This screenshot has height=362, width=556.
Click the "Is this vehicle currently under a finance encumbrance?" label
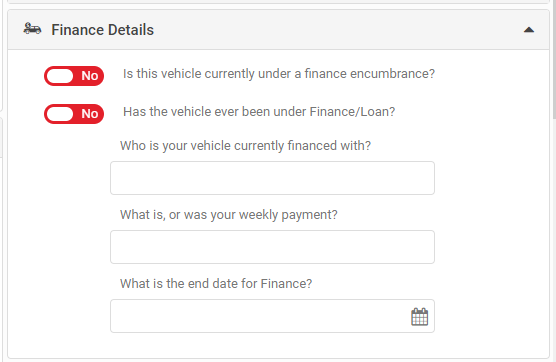click(x=279, y=74)
